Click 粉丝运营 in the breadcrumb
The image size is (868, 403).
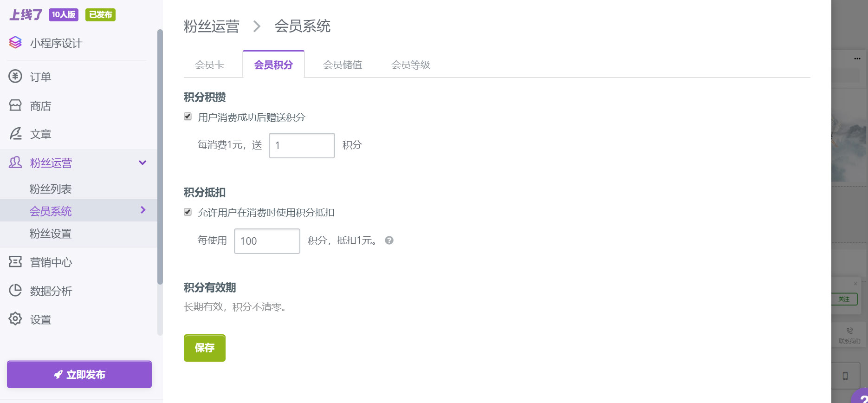pos(211,26)
